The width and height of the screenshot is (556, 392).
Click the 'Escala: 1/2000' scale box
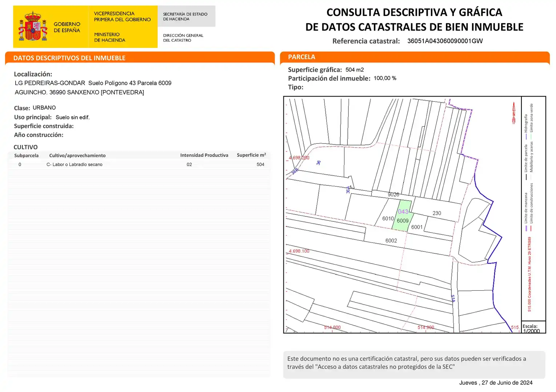tap(533, 327)
